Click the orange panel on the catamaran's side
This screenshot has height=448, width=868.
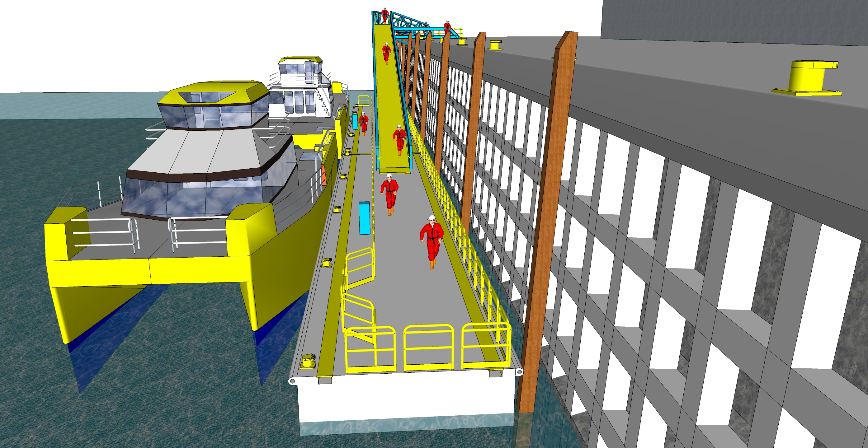[x=324, y=175]
